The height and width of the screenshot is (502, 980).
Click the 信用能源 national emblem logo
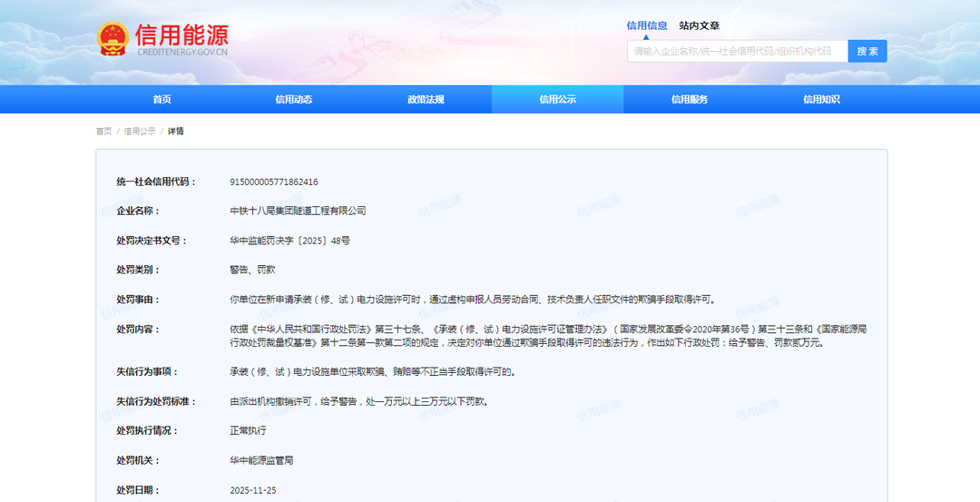pos(113,39)
